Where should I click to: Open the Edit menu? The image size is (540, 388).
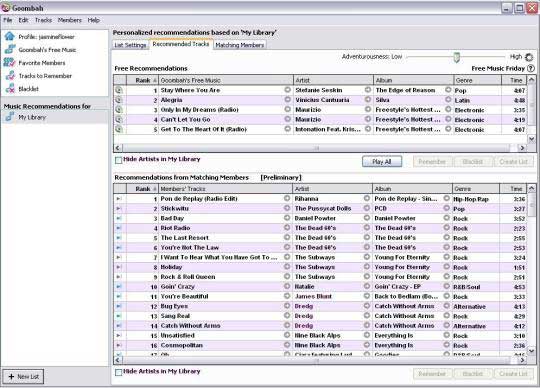click(23, 20)
